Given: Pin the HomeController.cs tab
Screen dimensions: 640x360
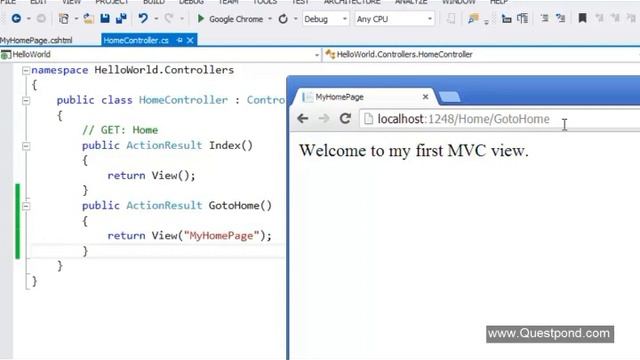Looking at the screenshot, I should [x=180, y=40].
